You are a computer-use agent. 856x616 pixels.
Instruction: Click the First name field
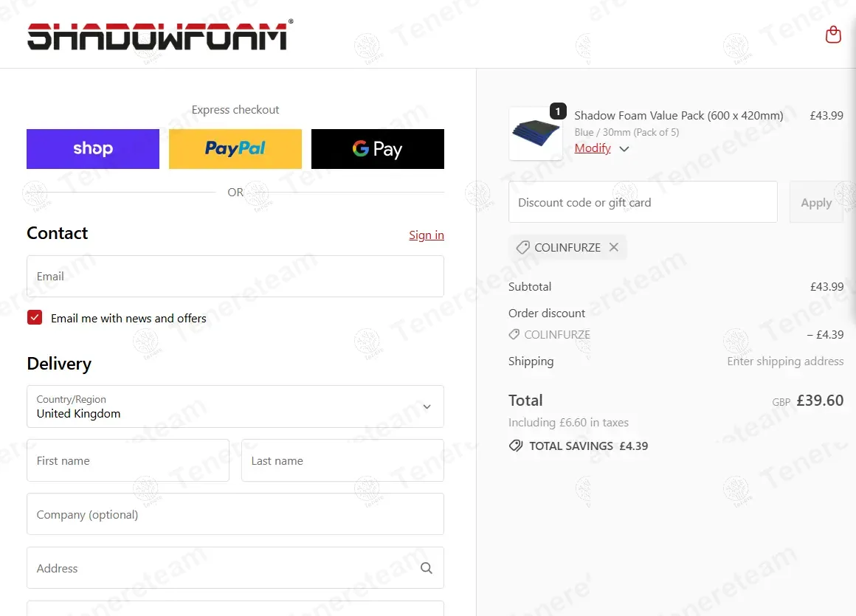click(x=128, y=460)
